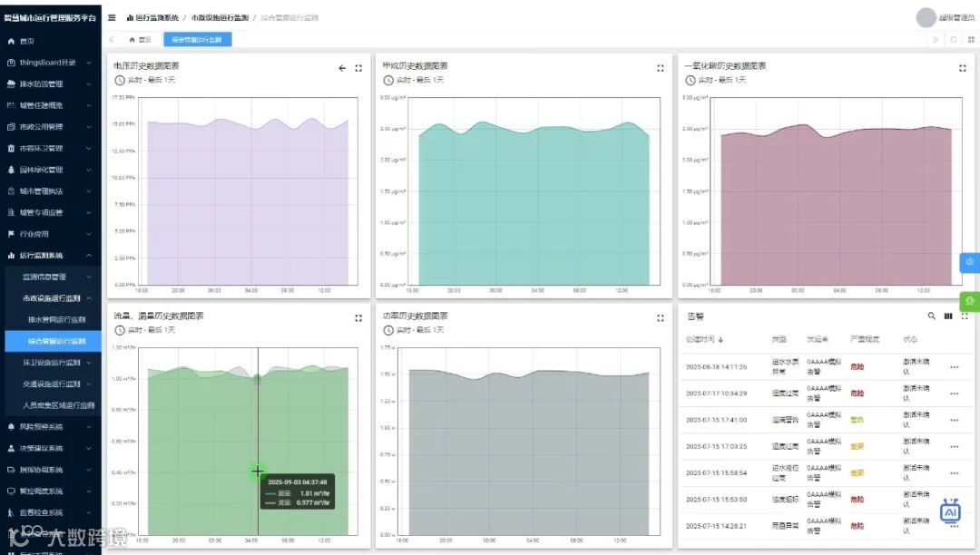Open the user avatar in top-right corner
The image size is (980, 555).
point(926,17)
